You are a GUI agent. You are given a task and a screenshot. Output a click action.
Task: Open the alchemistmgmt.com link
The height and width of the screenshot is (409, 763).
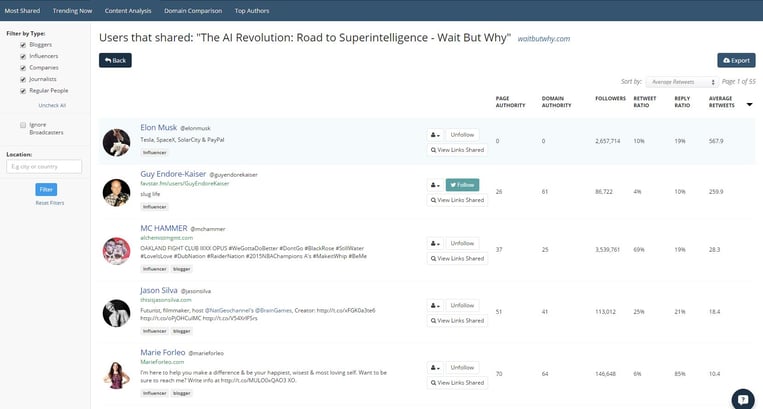(166, 238)
